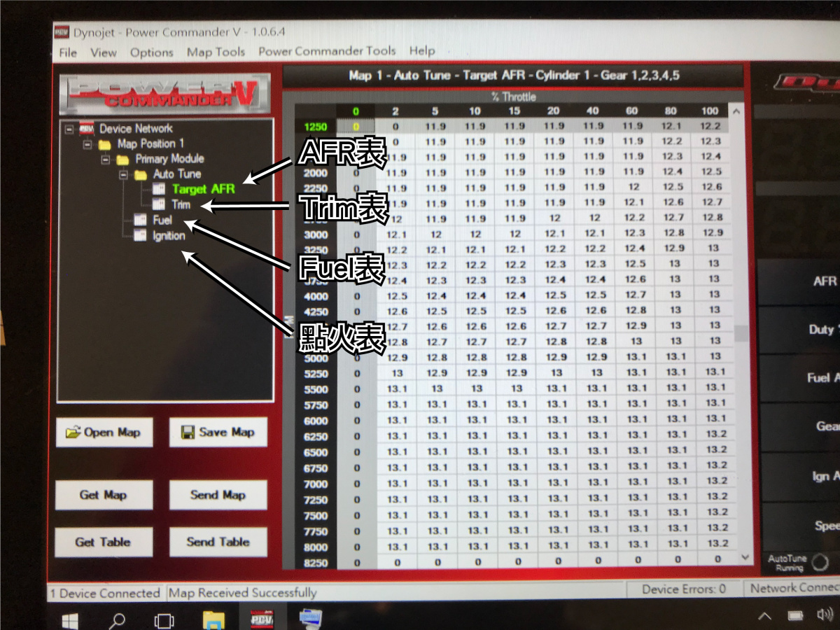Open the Power Commander Tools menu

327,51
